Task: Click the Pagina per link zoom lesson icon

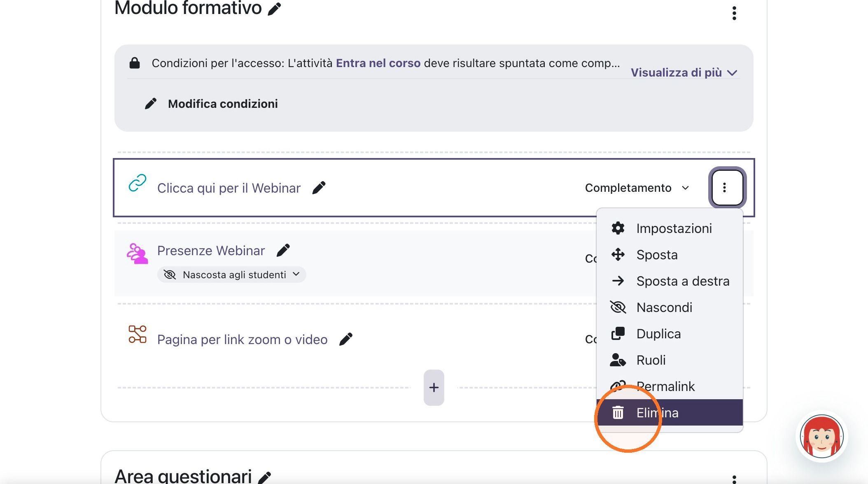Action: tap(138, 334)
